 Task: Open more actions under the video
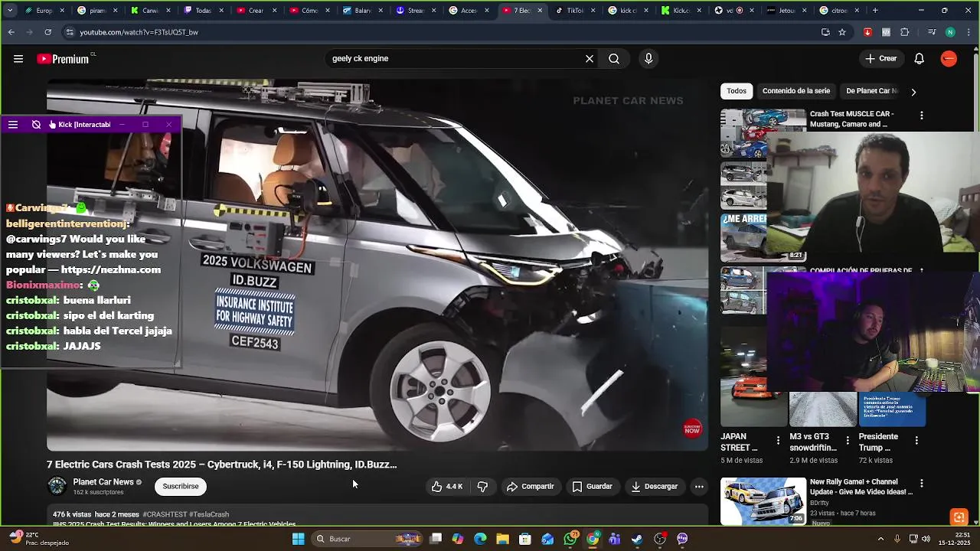[699, 487]
